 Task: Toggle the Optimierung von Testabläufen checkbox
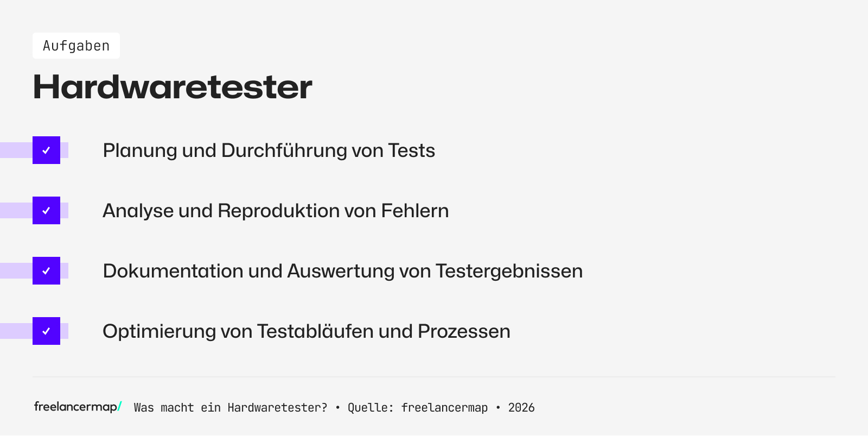[46, 331]
